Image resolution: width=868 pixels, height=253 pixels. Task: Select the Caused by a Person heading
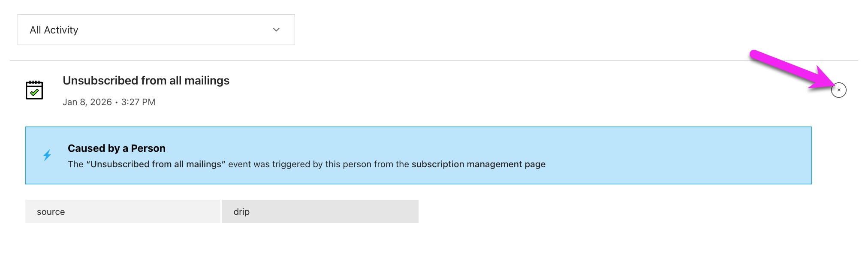click(x=116, y=148)
